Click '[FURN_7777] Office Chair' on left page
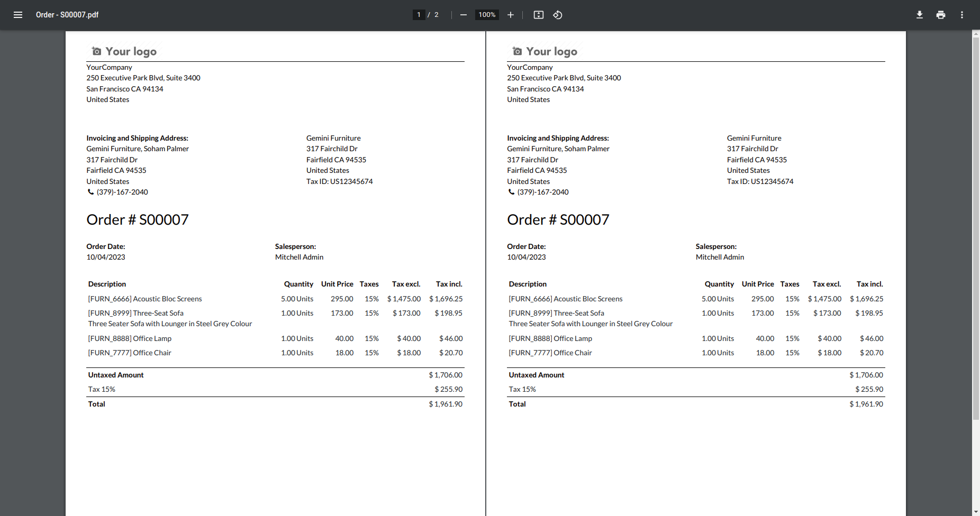The height and width of the screenshot is (516, 980). [130, 353]
